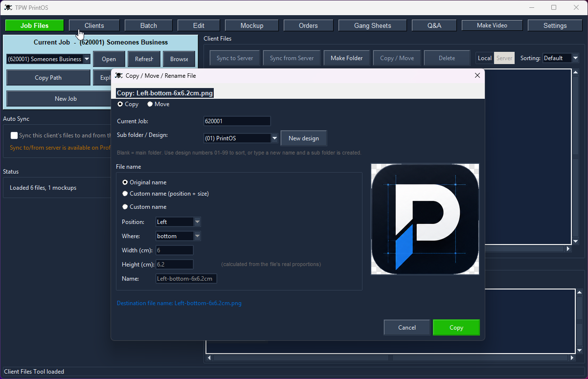This screenshot has height=379, width=588.
Task: Click the Client Files Tool loaded status text
Action: pos(34,372)
